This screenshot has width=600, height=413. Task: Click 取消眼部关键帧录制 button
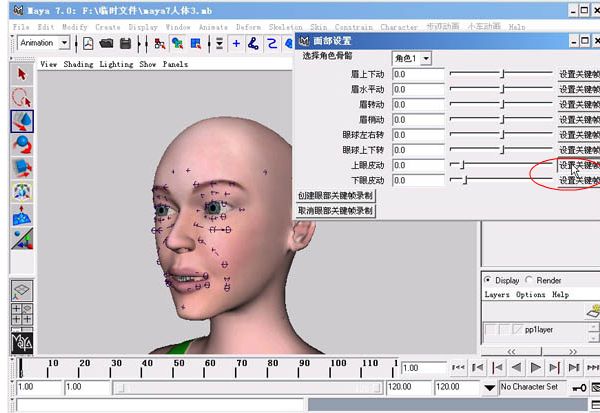336,211
